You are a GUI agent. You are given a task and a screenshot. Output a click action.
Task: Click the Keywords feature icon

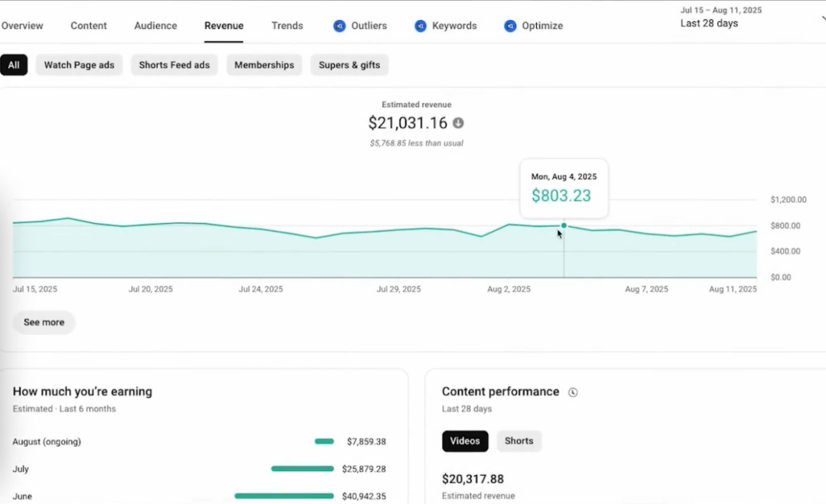(419, 25)
